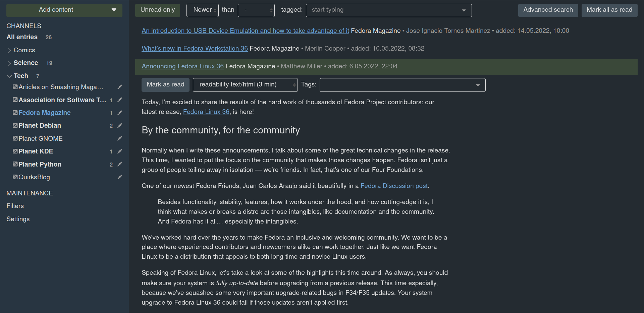
Task: Click pencil edit icon for Planet Debian
Action: coord(120,126)
